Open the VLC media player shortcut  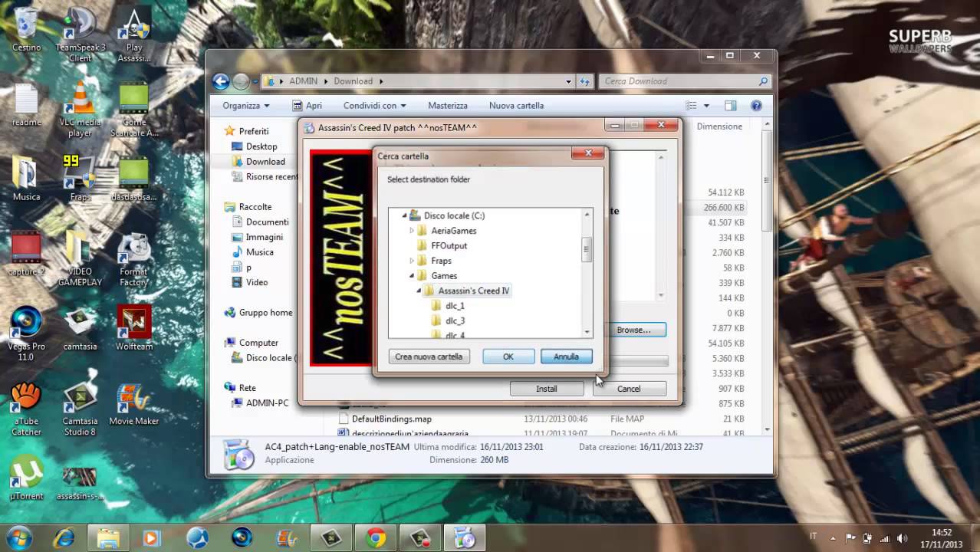click(x=80, y=110)
